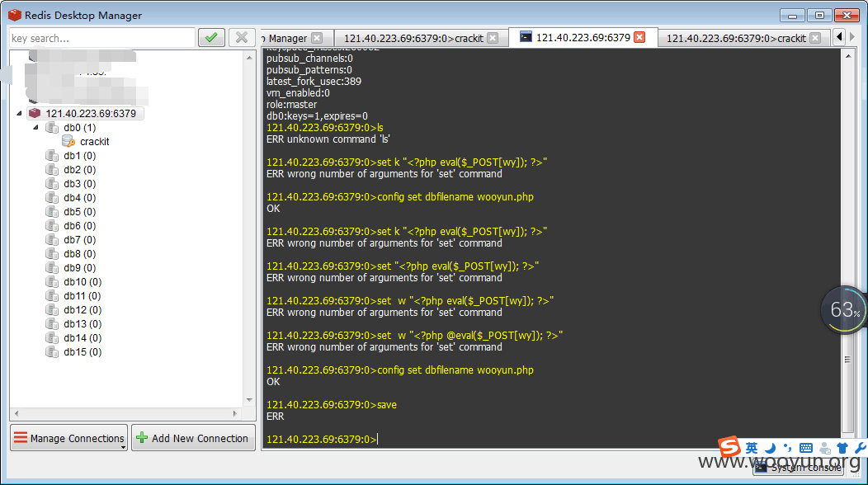The height and width of the screenshot is (485, 868).
Task: Click 'ERR unknown command' output line
Action: coord(328,139)
